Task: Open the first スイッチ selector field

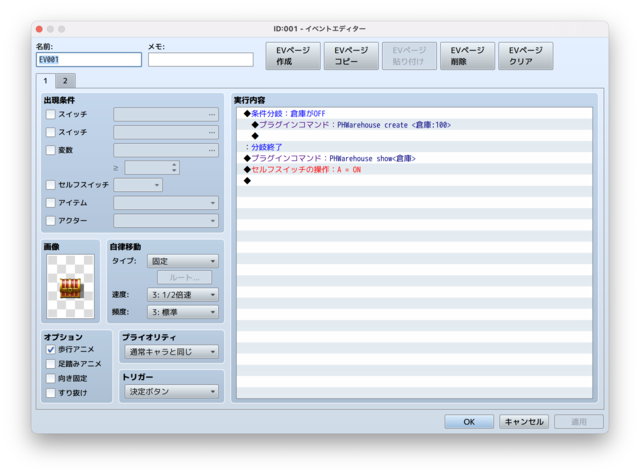Action: [166, 115]
